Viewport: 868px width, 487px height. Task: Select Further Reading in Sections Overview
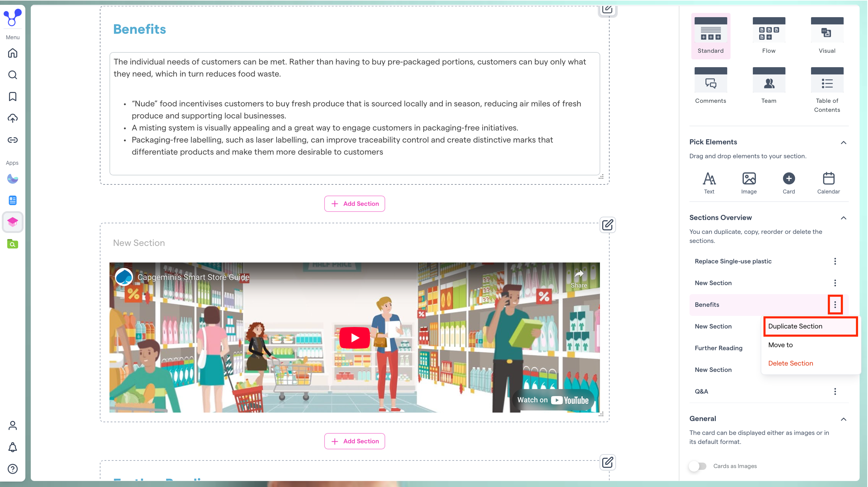tap(718, 348)
